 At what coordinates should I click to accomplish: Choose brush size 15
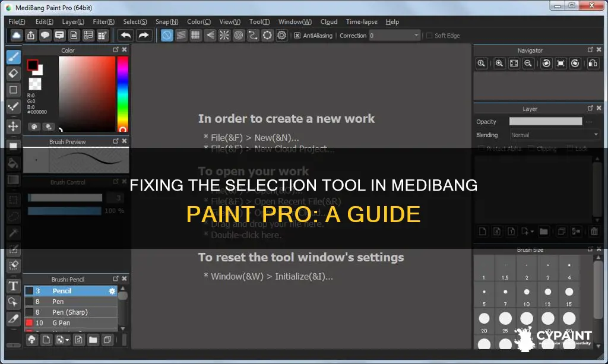[569, 295]
